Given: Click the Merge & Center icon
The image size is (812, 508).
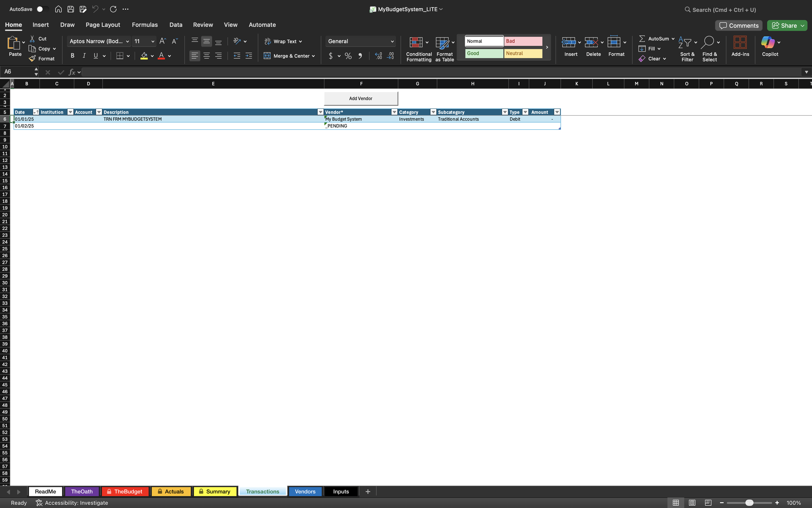Looking at the screenshot, I should (x=267, y=56).
